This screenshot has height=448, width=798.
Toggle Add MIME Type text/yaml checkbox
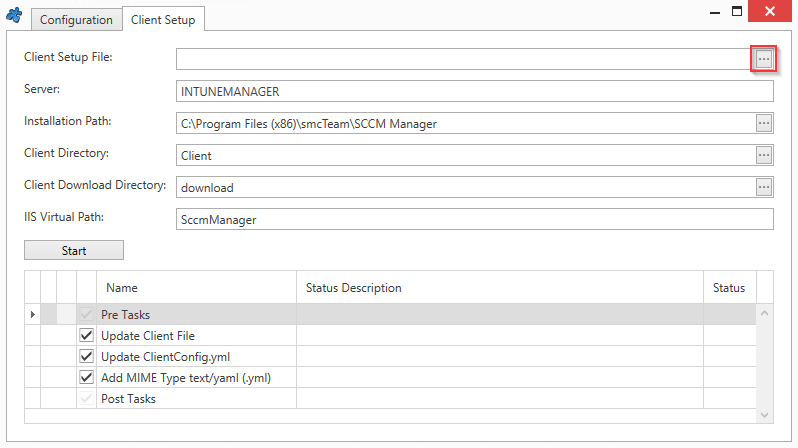(86, 378)
